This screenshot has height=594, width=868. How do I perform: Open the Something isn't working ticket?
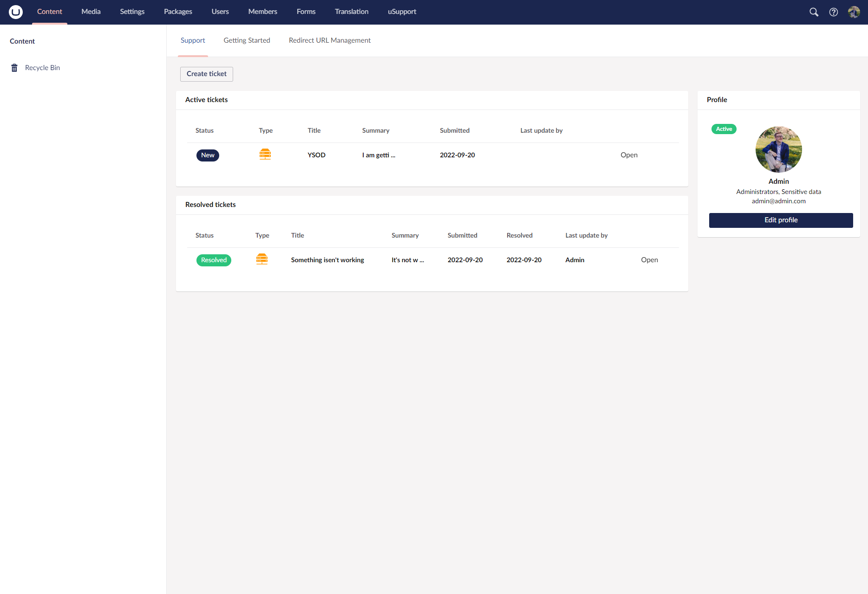click(x=650, y=260)
